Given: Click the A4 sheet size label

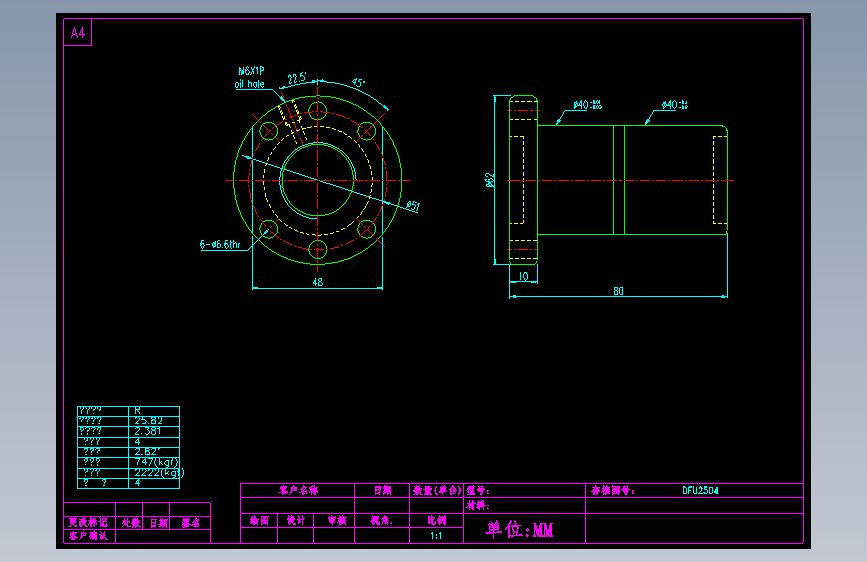Looking at the screenshot, I should (x=78, y=33).
